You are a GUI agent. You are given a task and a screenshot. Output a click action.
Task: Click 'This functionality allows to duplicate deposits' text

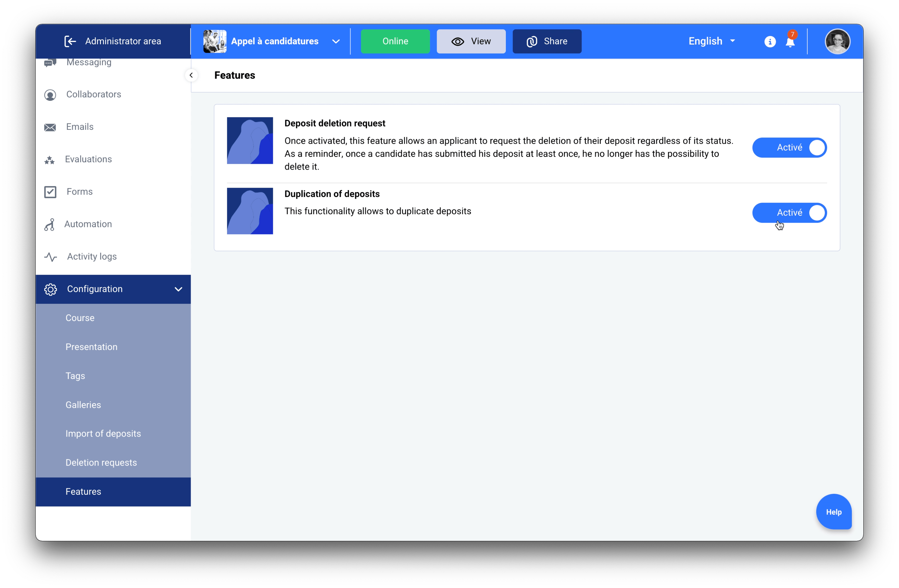coord(378,212)
